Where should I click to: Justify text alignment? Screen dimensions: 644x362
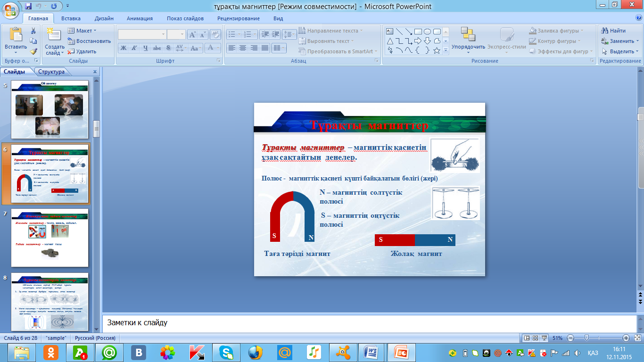265,48
